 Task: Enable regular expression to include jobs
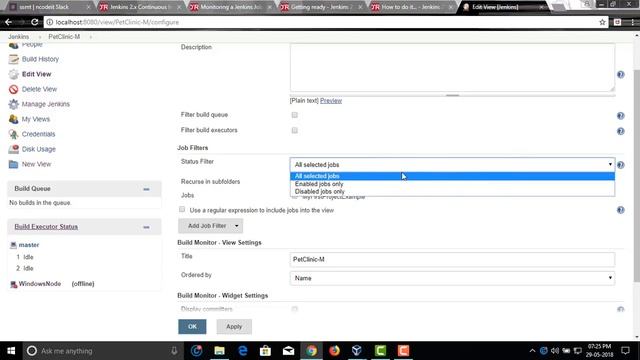[182, 209]
